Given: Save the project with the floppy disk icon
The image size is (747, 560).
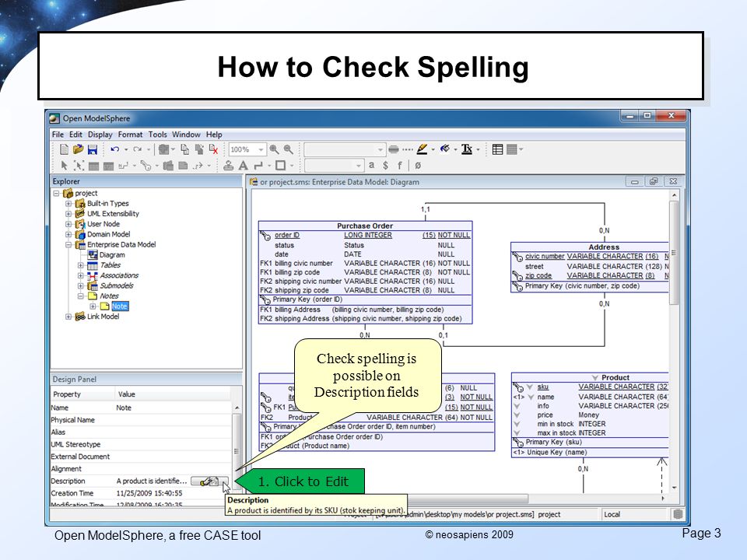Looking at the screenshot, I should (x=93, y=149).
